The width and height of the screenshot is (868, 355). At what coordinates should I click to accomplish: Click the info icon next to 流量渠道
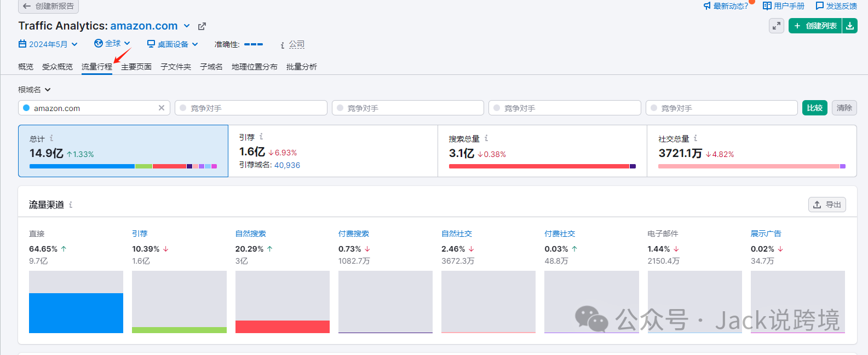click(x=71, y=205)
